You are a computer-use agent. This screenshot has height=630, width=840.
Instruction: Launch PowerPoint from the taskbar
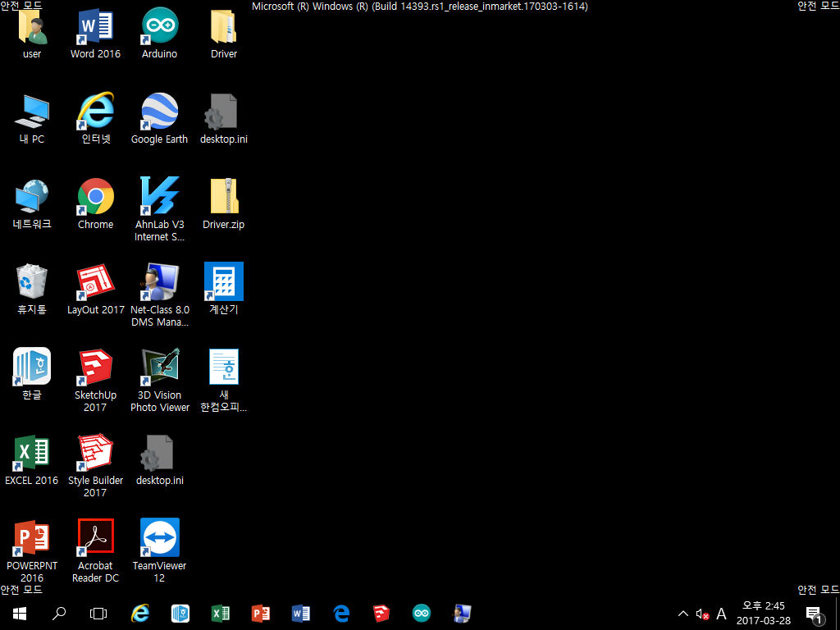click(261, 614)
